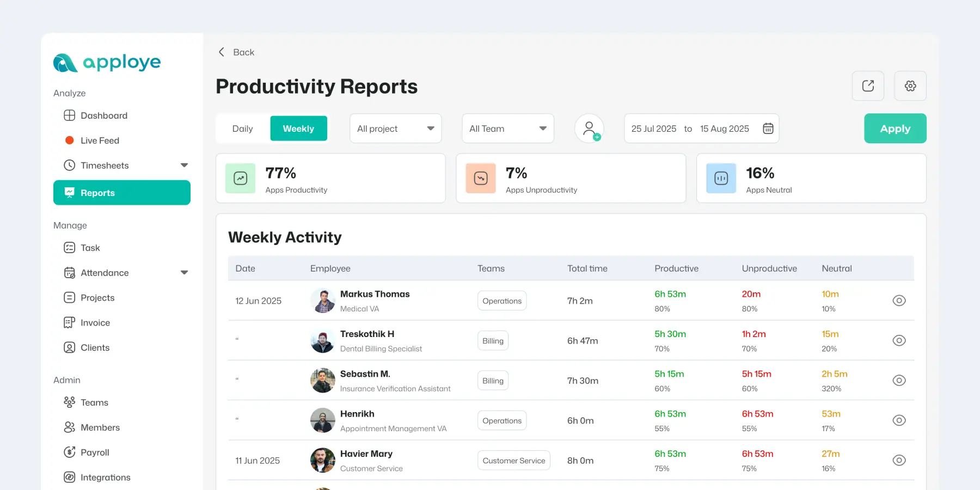Click the Productive column header
The width and height of the screenshot is (980, 490).
(676, 268)
